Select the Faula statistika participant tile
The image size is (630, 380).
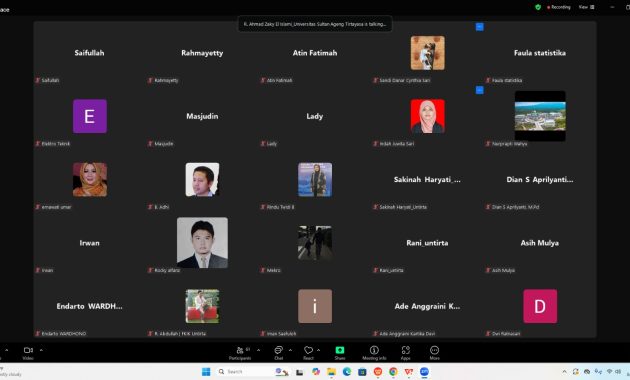pyautogui.click(x=540, y=53)
